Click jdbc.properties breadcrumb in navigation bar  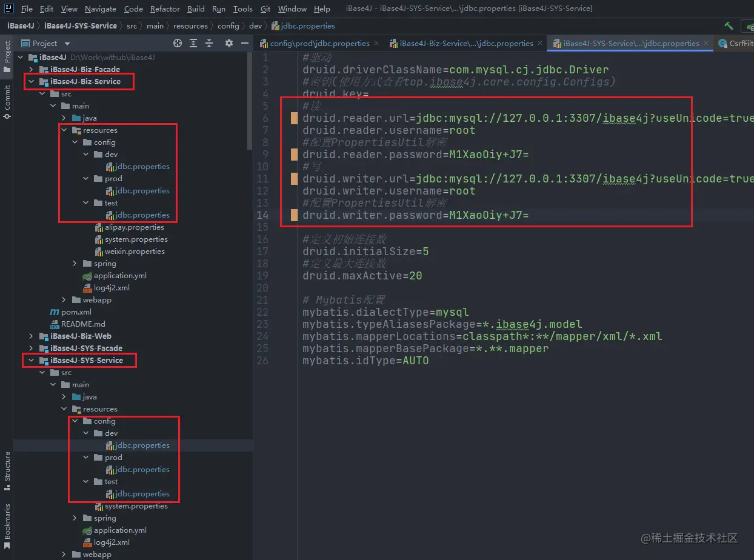pos(303,26)
